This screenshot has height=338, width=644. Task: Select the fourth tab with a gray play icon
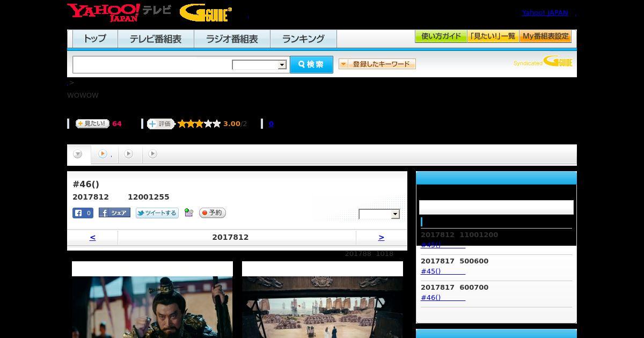coord(153,154)
